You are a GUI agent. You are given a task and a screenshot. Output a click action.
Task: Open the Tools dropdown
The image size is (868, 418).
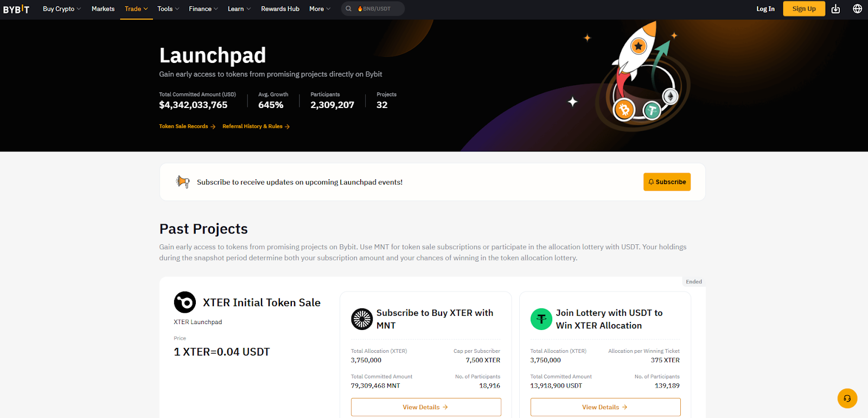point(168,9)
